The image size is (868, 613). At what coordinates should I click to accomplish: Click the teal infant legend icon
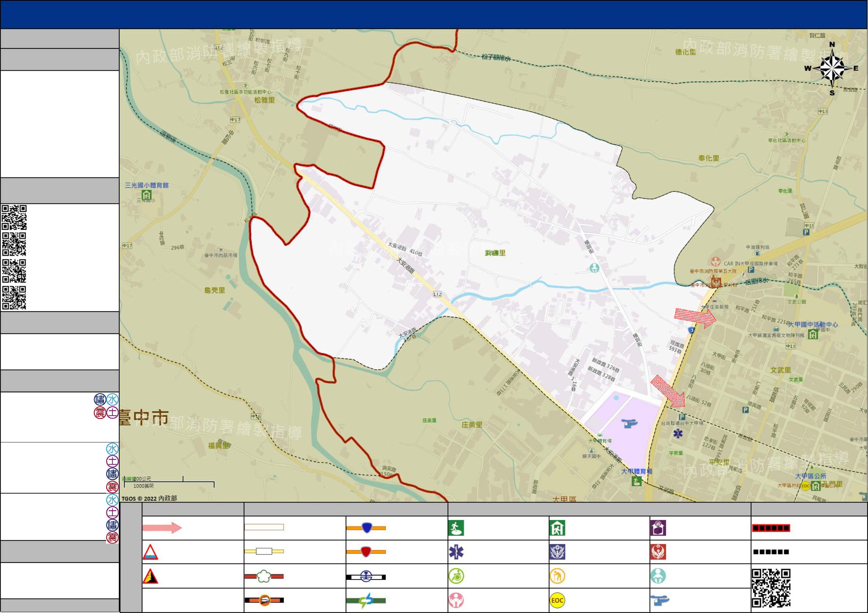pos(658,576)
